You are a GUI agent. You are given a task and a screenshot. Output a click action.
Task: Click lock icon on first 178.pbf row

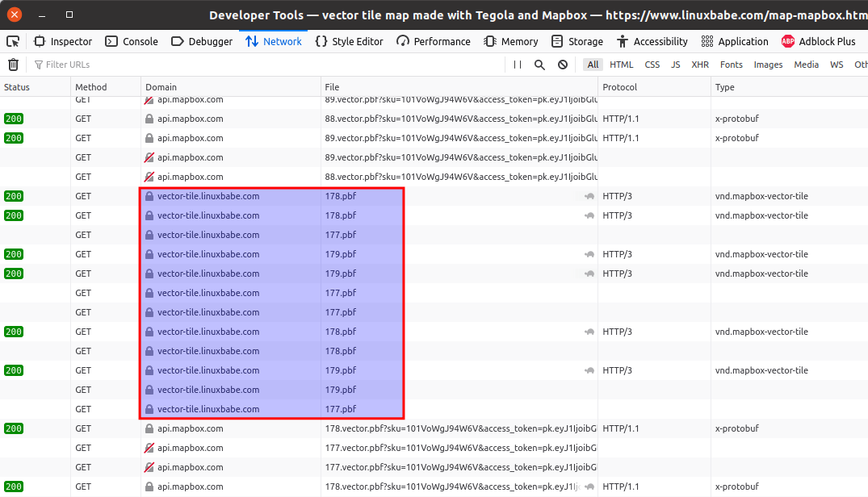pos(149,196)
